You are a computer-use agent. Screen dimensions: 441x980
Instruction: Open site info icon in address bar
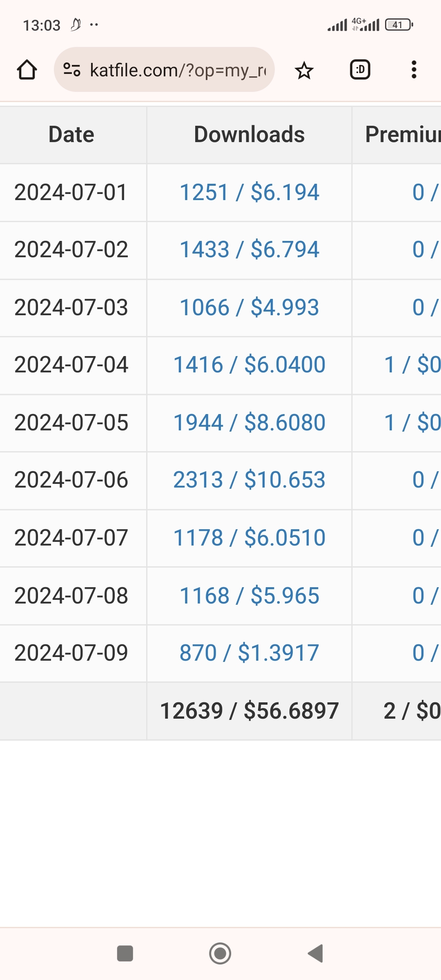click(72, 70)
